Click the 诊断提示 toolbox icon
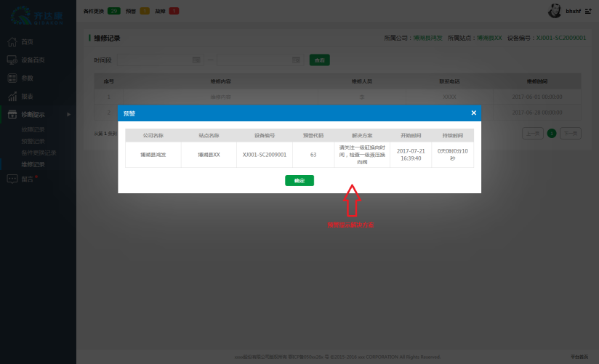 tap(12, 114)
